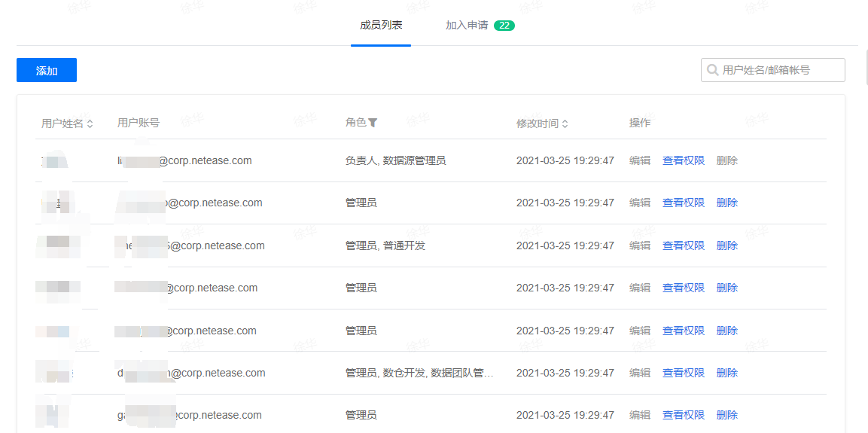Click the search magnifier icon
Image resolution: width=868 pixels, height=433 pixels.
712,70
